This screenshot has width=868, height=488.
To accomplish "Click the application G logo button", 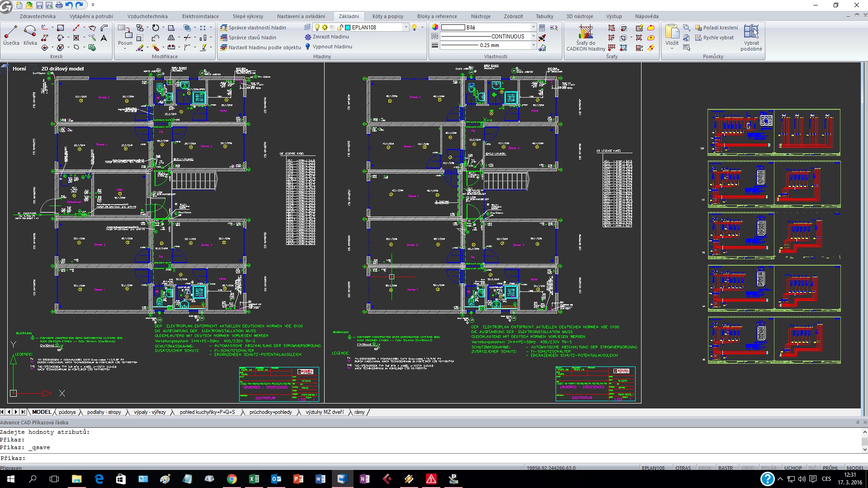I will tap(6, 6).
